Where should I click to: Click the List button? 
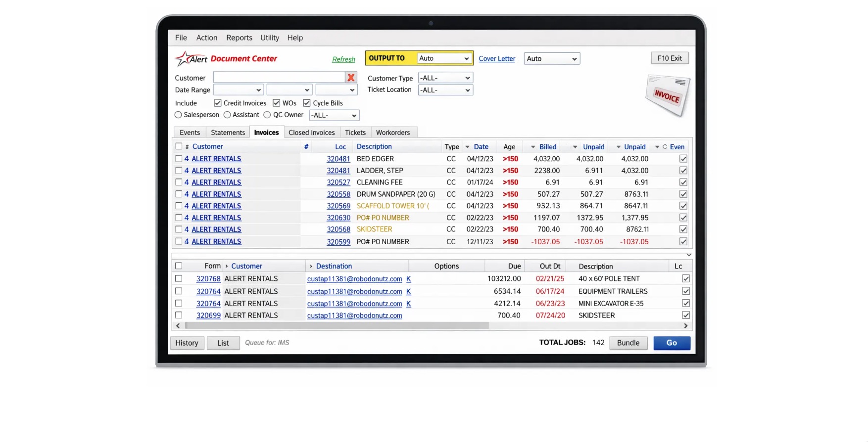[223, 343]
